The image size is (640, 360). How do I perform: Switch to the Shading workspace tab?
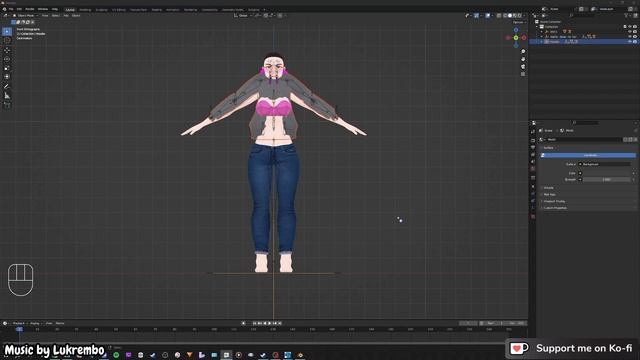coord(156,9)
